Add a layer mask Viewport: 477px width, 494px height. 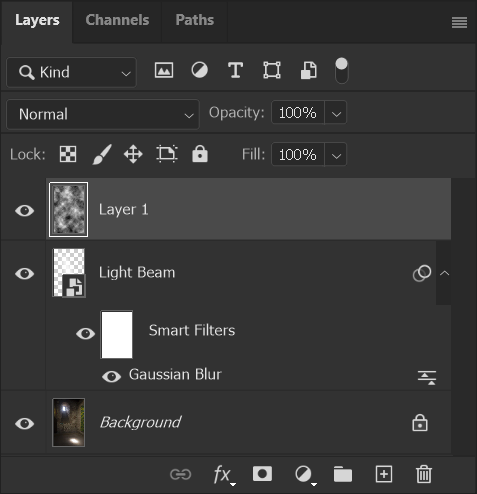point(262,474)
